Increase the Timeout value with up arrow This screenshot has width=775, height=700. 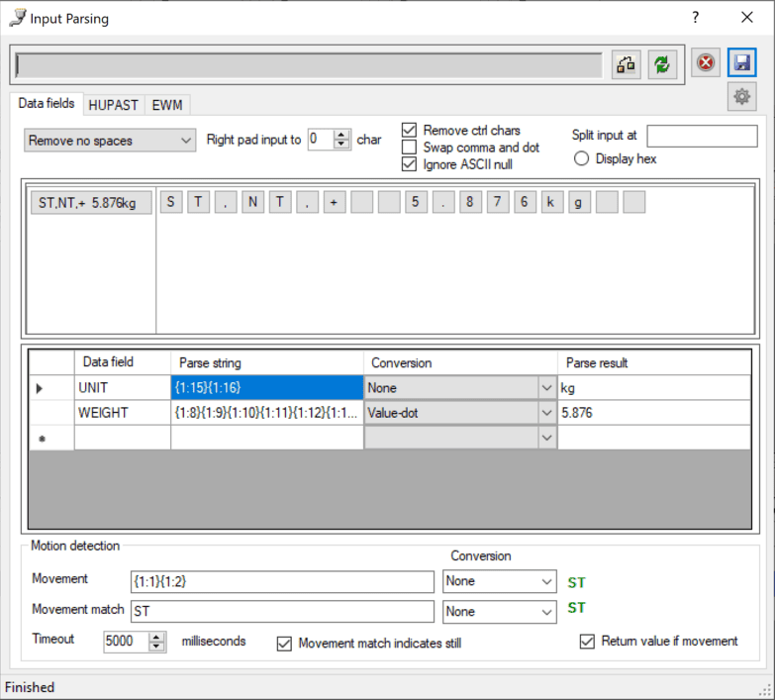pos(157,637)
